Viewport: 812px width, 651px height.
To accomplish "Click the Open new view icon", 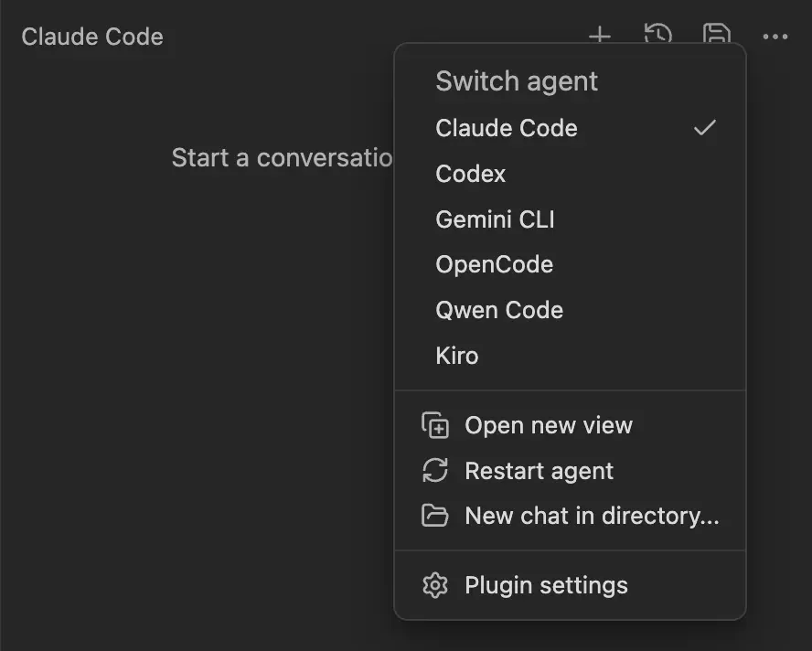I will 435,425.
